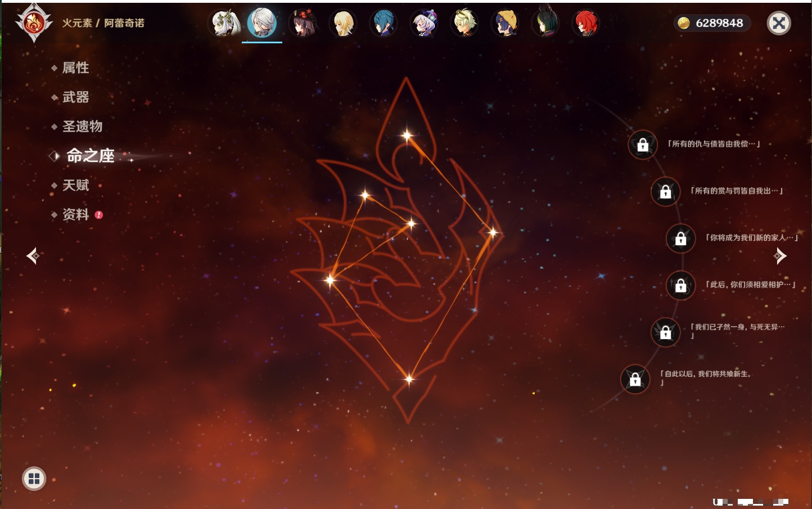The height and width of the screenshot is (509, 812).
Task: Open the 武器 weapon tab
Action: click(75, 97)
